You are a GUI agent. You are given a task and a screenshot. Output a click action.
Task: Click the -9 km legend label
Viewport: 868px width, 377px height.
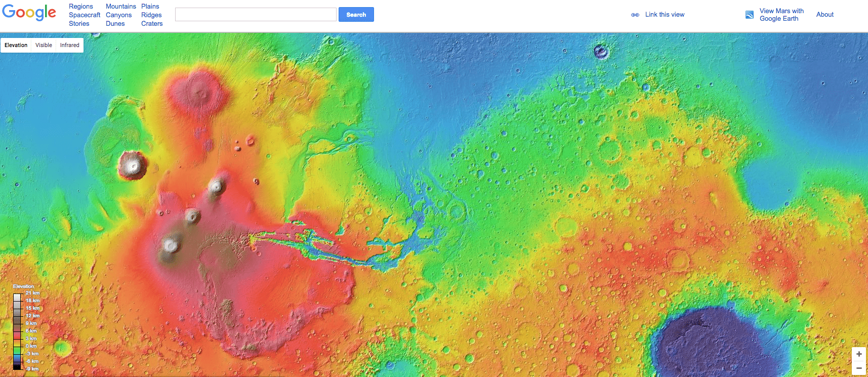pos(32,369)
